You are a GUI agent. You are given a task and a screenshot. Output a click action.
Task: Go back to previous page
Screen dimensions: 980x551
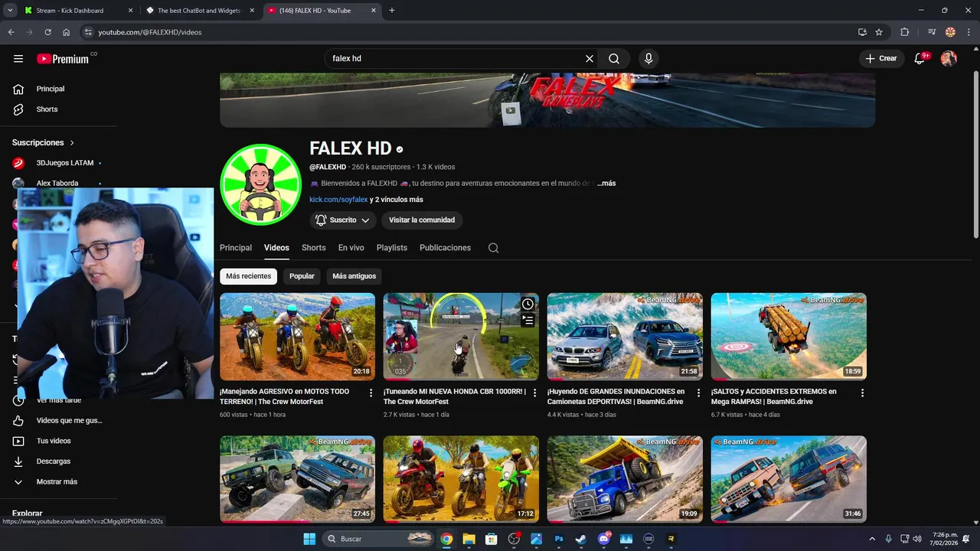click(x=11, y=32)
